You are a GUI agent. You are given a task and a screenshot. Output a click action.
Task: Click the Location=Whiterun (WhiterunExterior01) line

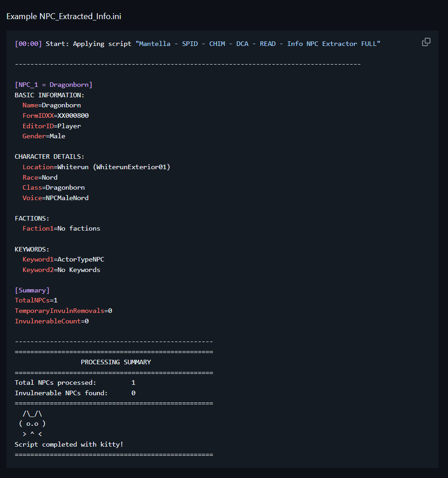coord(96,167)
